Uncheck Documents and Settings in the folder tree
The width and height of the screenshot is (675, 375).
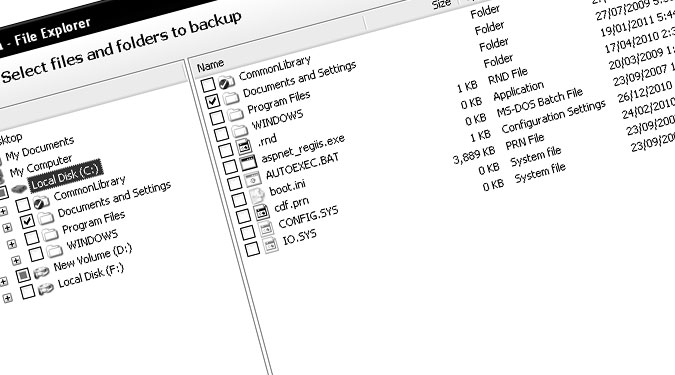(27, 221)
